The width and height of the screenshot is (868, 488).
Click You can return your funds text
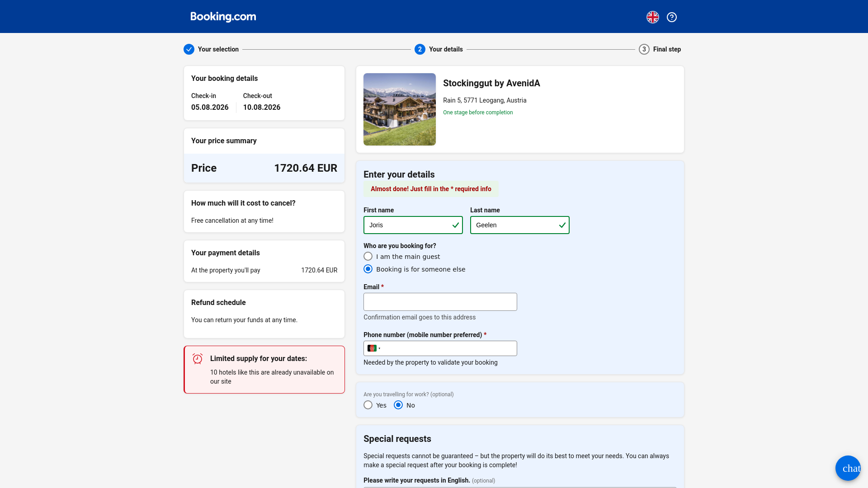click(244, 320)
